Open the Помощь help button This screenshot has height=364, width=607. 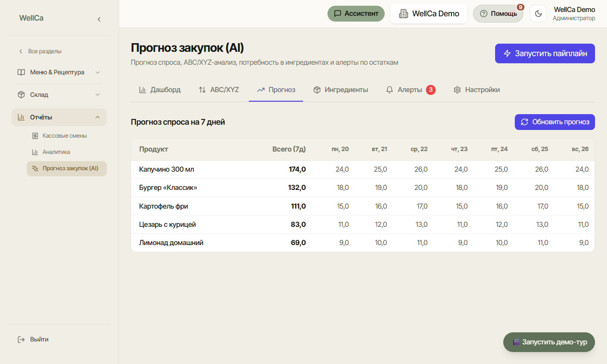point(498,13)
